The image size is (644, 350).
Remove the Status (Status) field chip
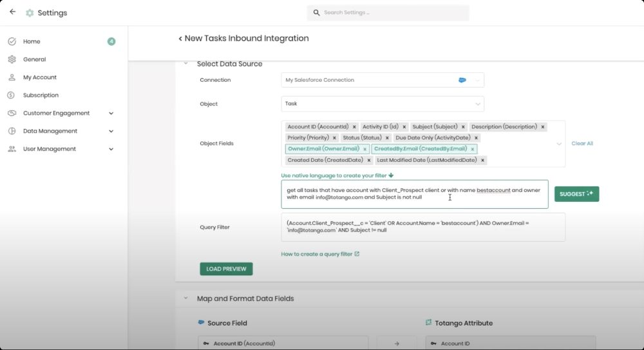click(387, 138)
